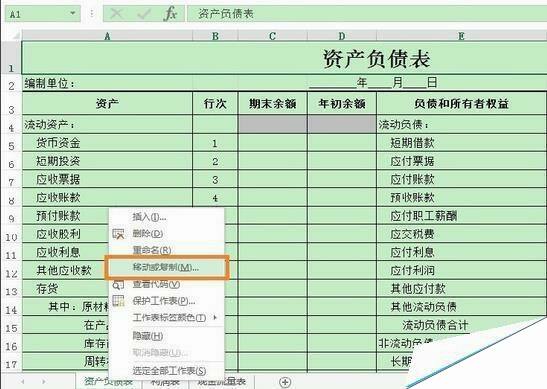Click the cell 其他应付款
Viewport: 547px width, 389px height.
pos(461,289)
